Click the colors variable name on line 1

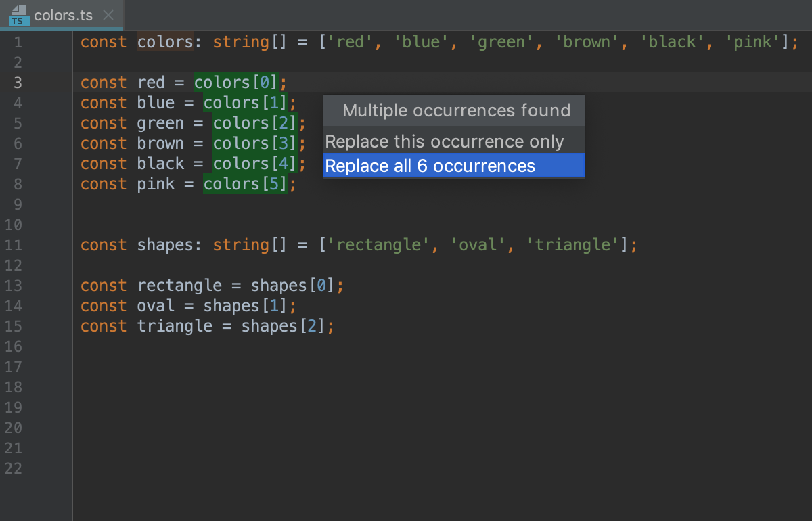coord(165,42)
